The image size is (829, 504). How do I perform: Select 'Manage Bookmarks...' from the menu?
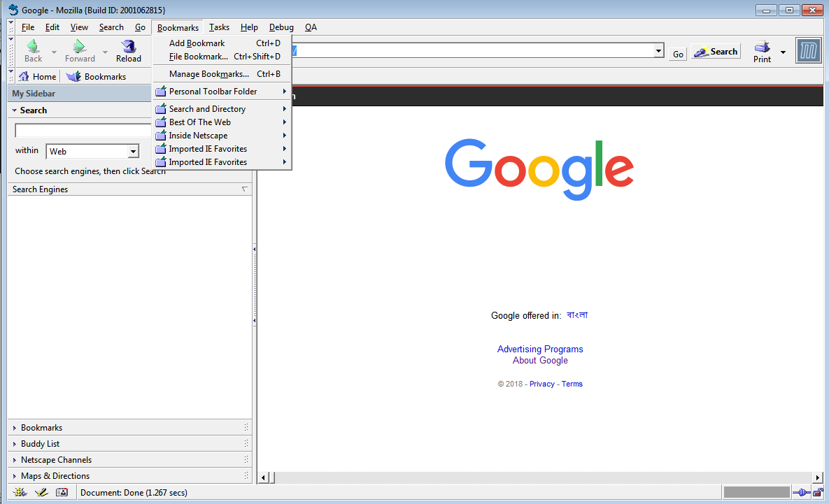pos(207,73)
